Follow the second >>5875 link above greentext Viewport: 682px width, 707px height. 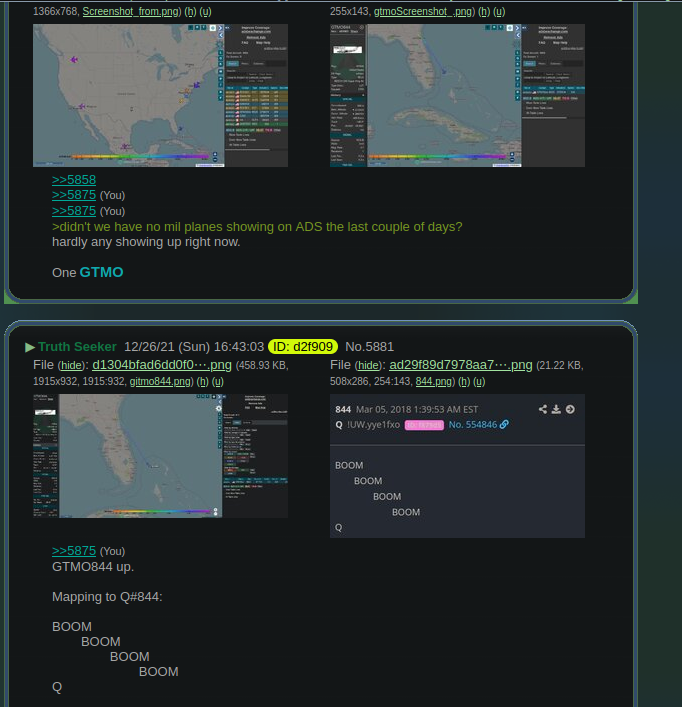(x=74, y=211)
